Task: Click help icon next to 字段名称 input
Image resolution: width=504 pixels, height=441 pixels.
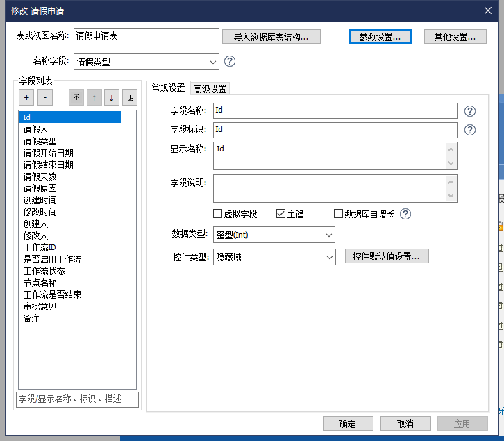Action: click(469, 110)
